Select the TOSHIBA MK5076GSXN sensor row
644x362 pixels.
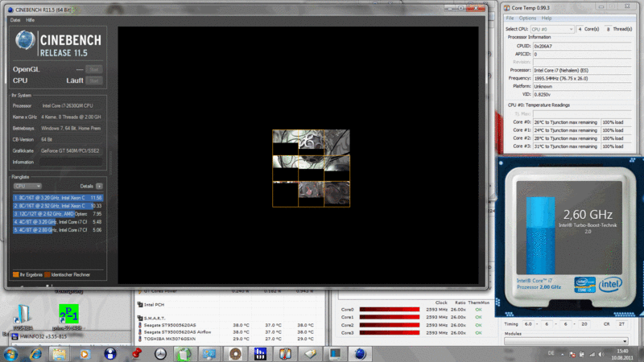(229, 339)
